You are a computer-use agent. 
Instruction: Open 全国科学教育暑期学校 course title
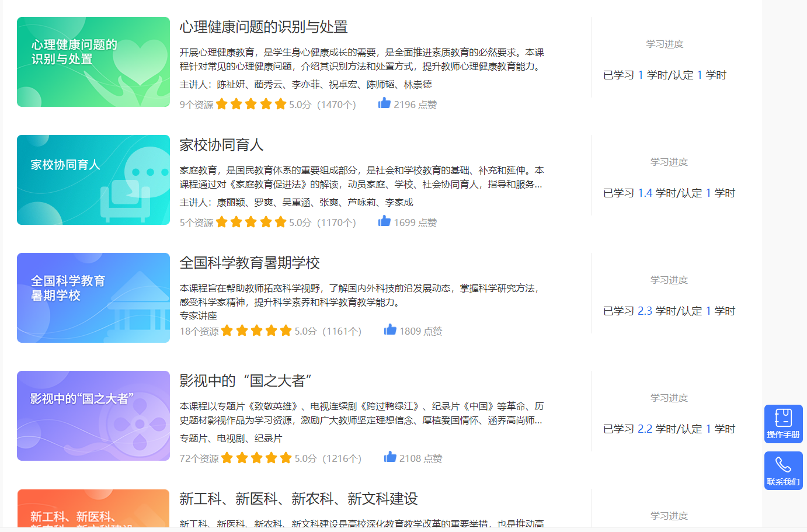pyautogui.click(x=249, y=263)
